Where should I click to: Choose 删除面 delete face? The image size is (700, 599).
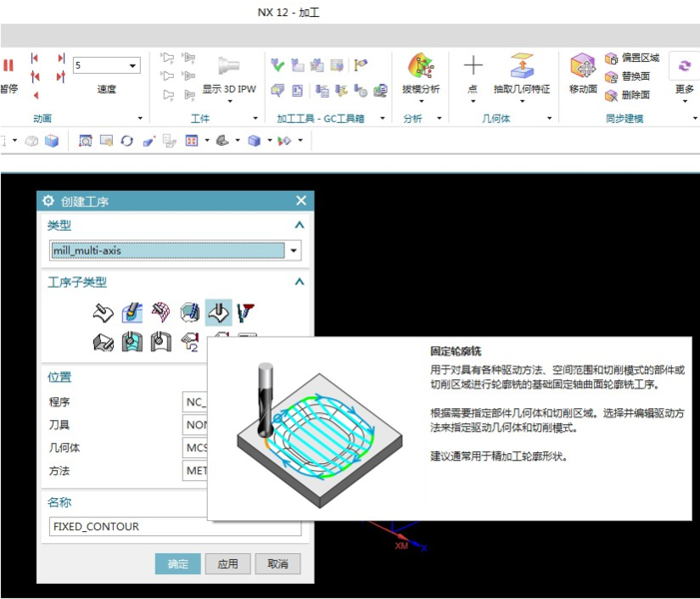[x=627, y=95]
